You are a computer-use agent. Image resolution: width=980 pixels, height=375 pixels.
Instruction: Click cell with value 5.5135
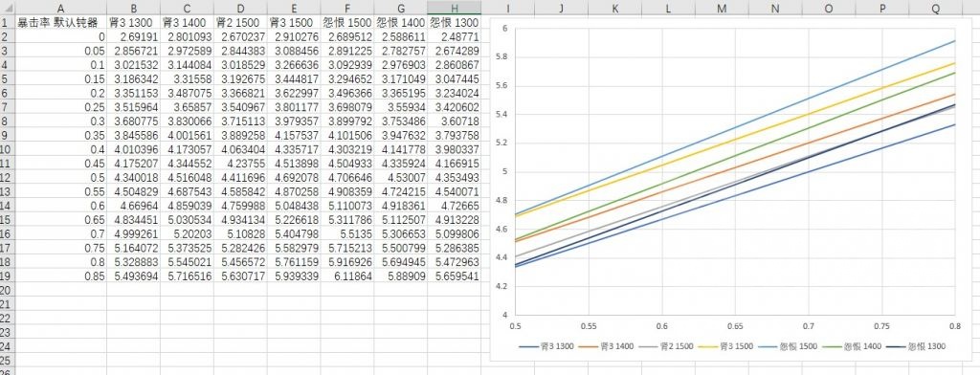coord(347,233)
